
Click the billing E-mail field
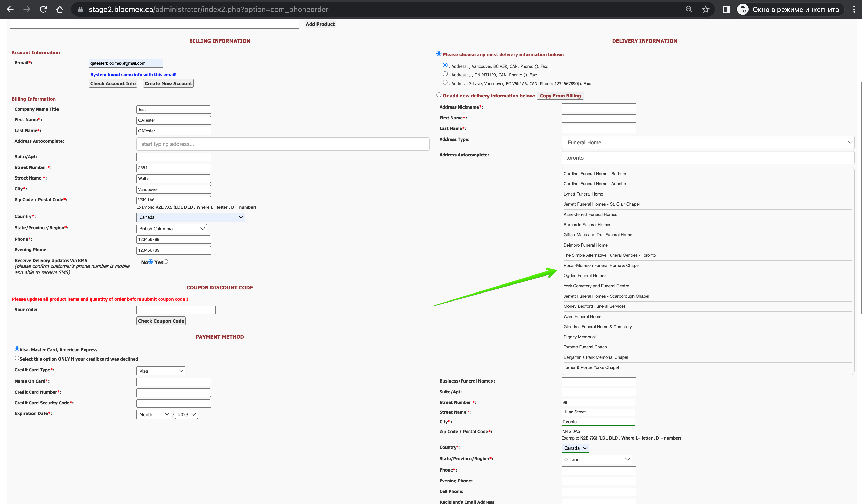(x=126, y=63)
